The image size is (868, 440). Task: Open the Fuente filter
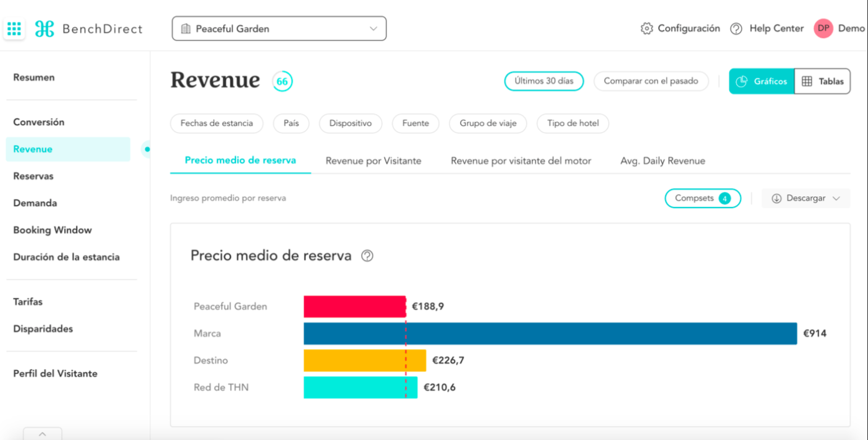pyautogui.click(x=415, y=123)
